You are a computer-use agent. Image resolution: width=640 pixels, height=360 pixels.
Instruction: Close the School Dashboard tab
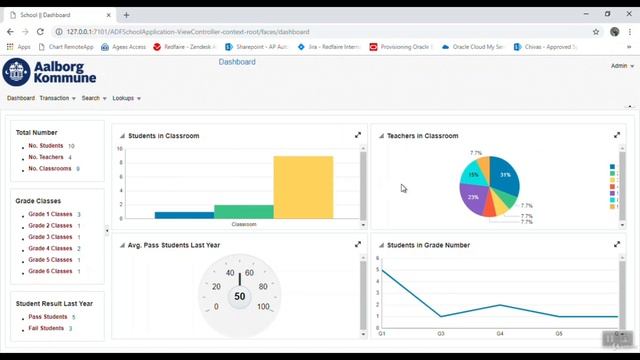(x=109, y=15)
